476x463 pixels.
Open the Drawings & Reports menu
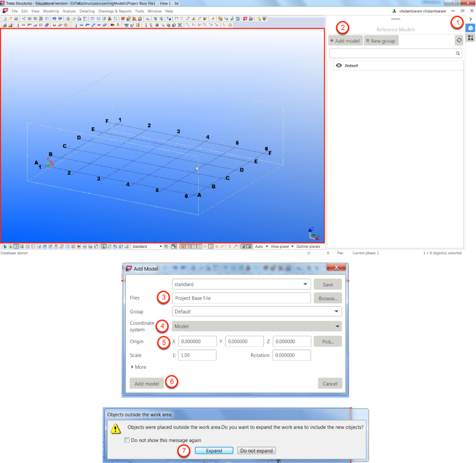pyautogui.click(x=115, y=11)
